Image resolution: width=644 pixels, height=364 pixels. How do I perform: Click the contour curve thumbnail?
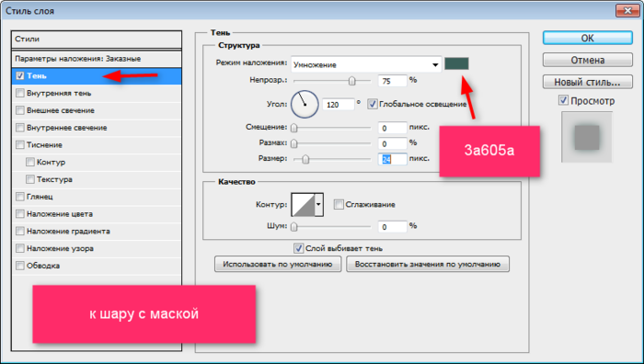point(303,204)
